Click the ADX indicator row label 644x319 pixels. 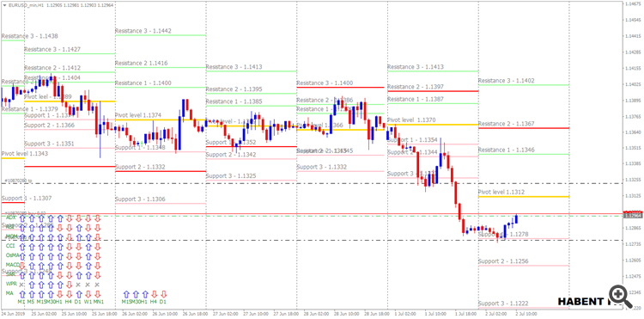[x=10, y=218]
